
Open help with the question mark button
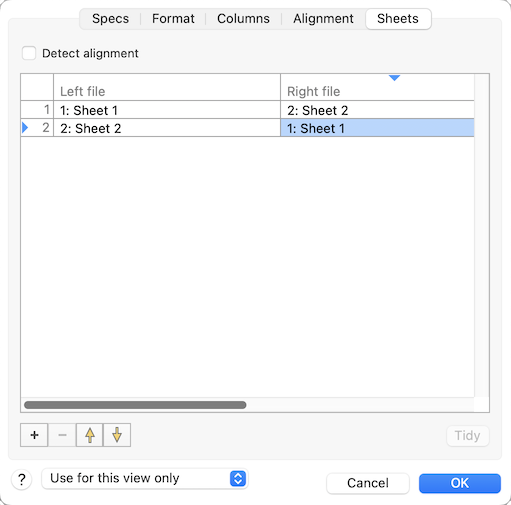click(x=22, y=480)
